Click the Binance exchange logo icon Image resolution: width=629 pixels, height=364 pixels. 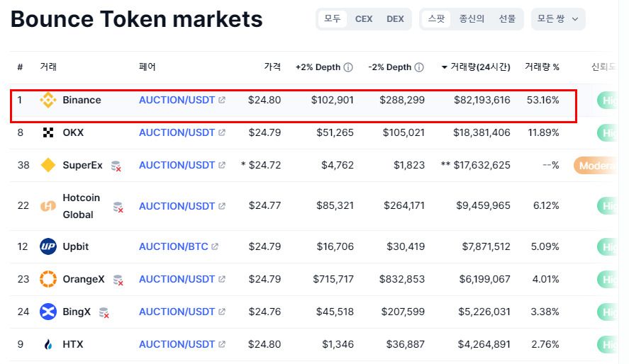(48, 100)
